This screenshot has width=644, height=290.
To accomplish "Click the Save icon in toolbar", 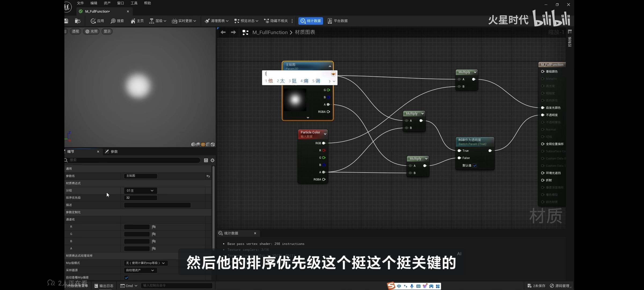I will click(x=66, y=21).
